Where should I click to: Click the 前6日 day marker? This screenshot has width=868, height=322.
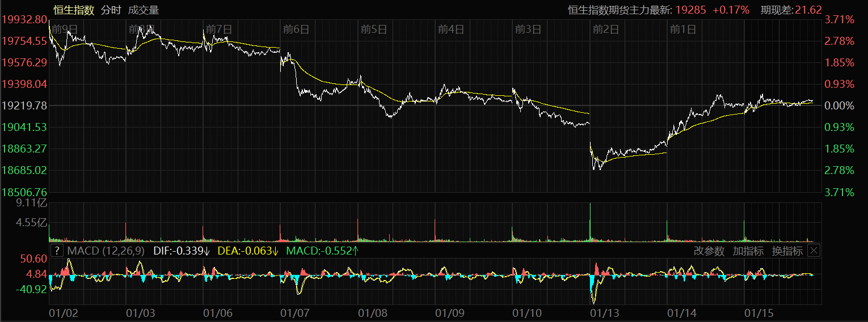pyautogui.click(x=296, y=29)
